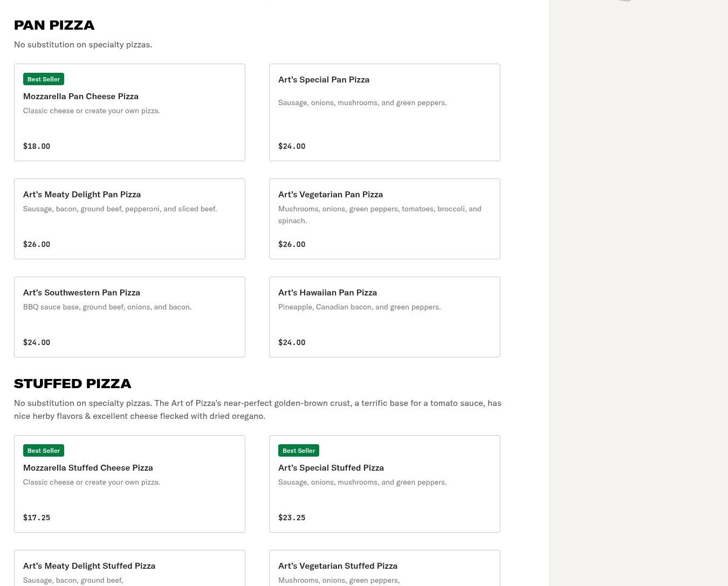The height and width of the screenshot is (586, 728).
Task: Click the $17.25 price label
Action: (x=37, y=518)
